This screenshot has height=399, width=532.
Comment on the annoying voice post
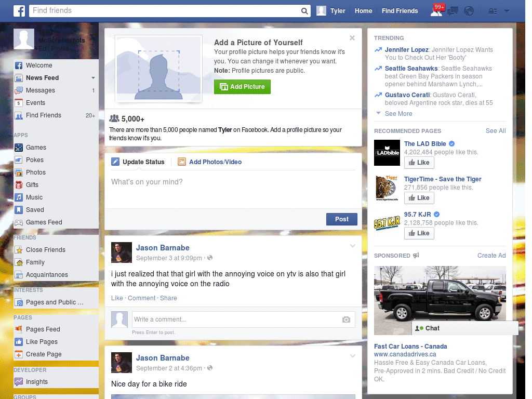141,298
